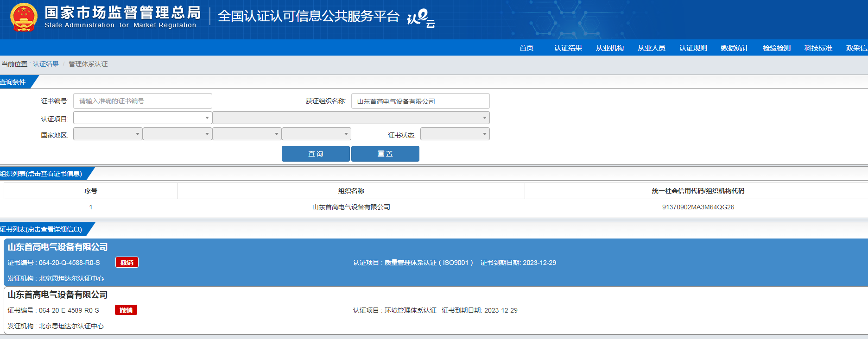Click the 序号 column header
868x339 pixels.
coord(91,191)
